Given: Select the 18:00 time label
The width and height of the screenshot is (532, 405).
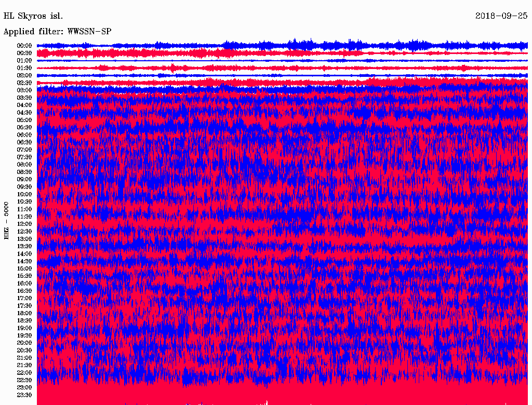Looking at the screenshot, I should 24,313.
